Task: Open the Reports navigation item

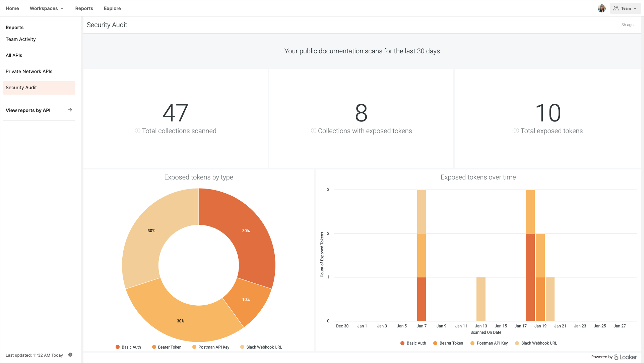Action: pyautogui.click(x=84, y=8)
